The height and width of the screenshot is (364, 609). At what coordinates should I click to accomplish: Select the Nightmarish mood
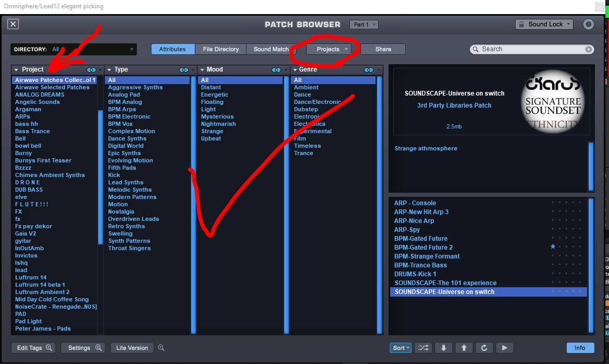218,124
